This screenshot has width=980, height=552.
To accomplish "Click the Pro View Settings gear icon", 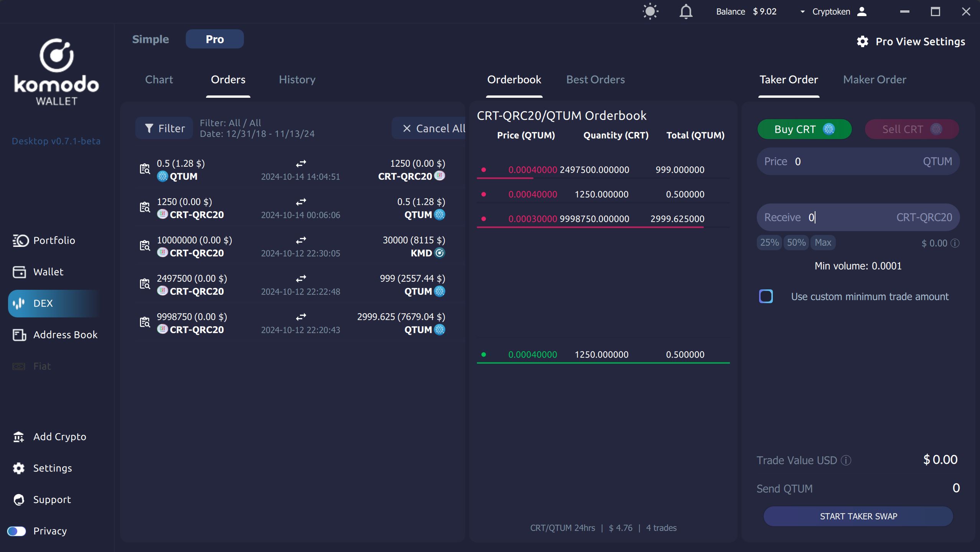I will click(x=862, y=41).
